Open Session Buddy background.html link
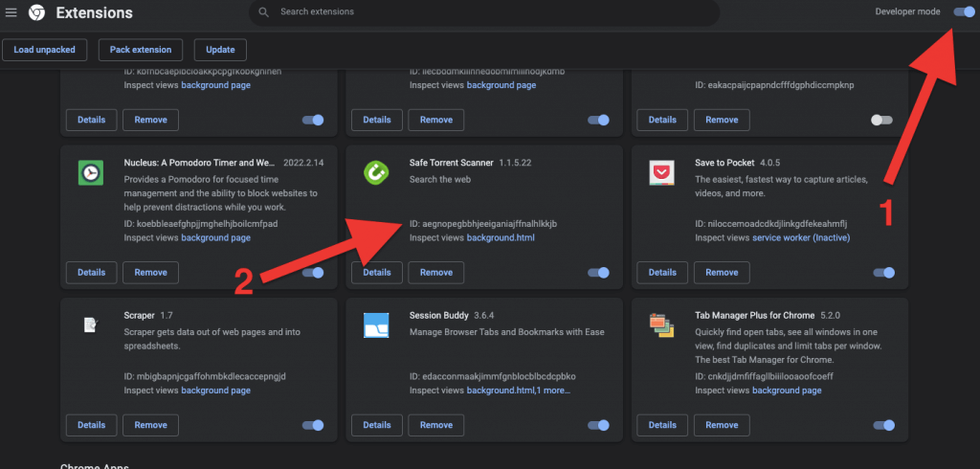 coord(500,391)
